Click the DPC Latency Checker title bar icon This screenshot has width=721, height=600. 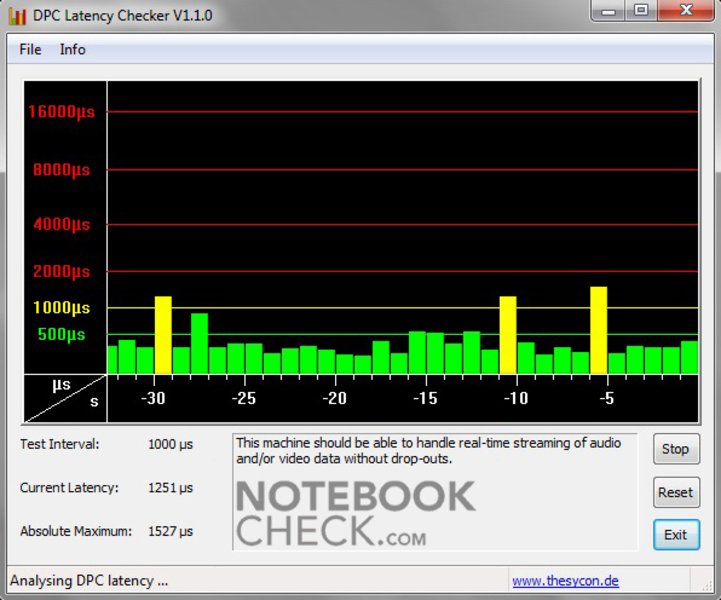point(17,16)
